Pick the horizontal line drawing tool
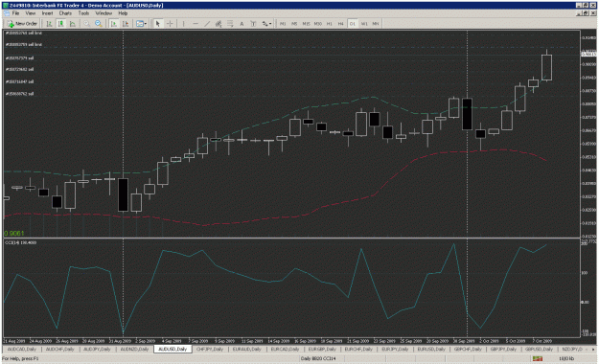Viewport: 599px width, 364px height. tap(196, 24)
